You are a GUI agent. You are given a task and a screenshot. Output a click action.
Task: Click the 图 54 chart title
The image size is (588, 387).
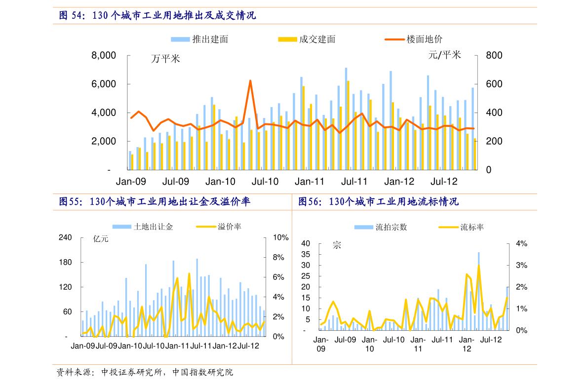[157, 15]
